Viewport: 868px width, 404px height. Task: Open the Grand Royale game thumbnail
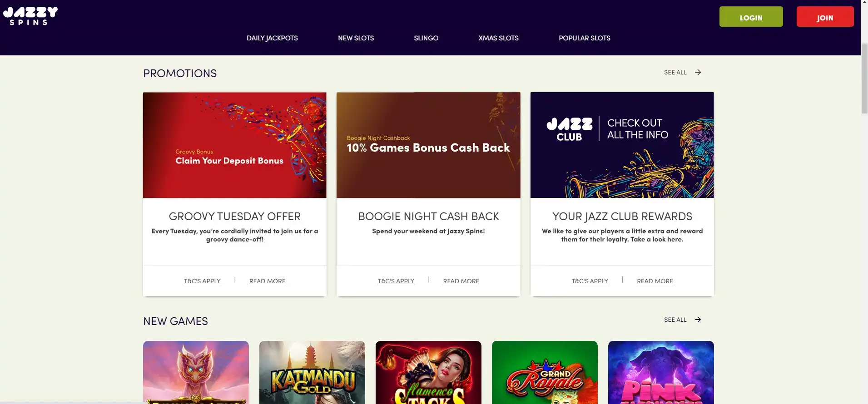tap(545, 372)
